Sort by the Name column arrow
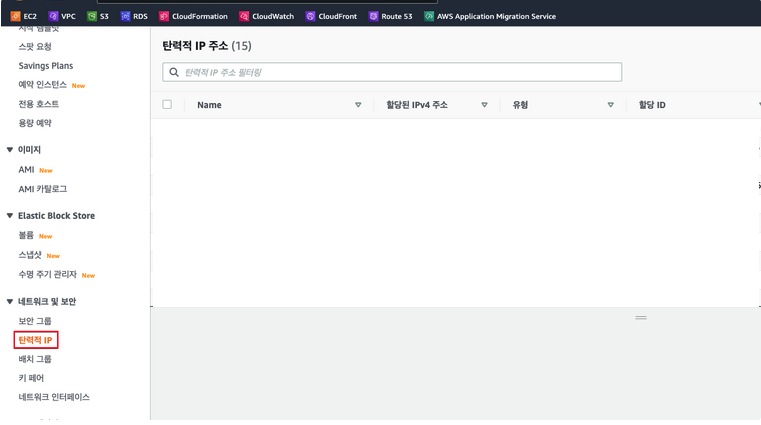The width and height of the screenshot is (761, 425). pyautogui.click(x=358, y=105)
